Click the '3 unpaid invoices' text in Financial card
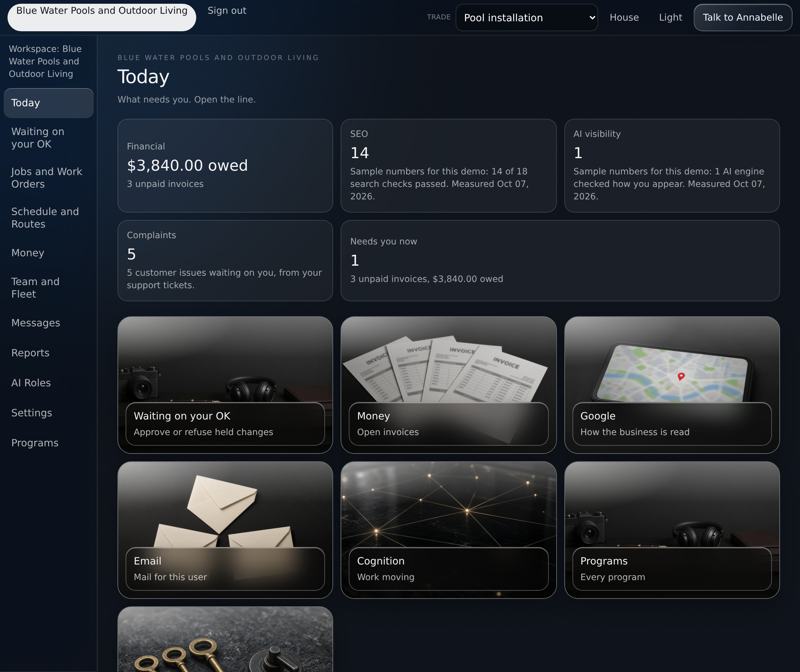This screenshot has height=672, width=800. tap(165, 184)
